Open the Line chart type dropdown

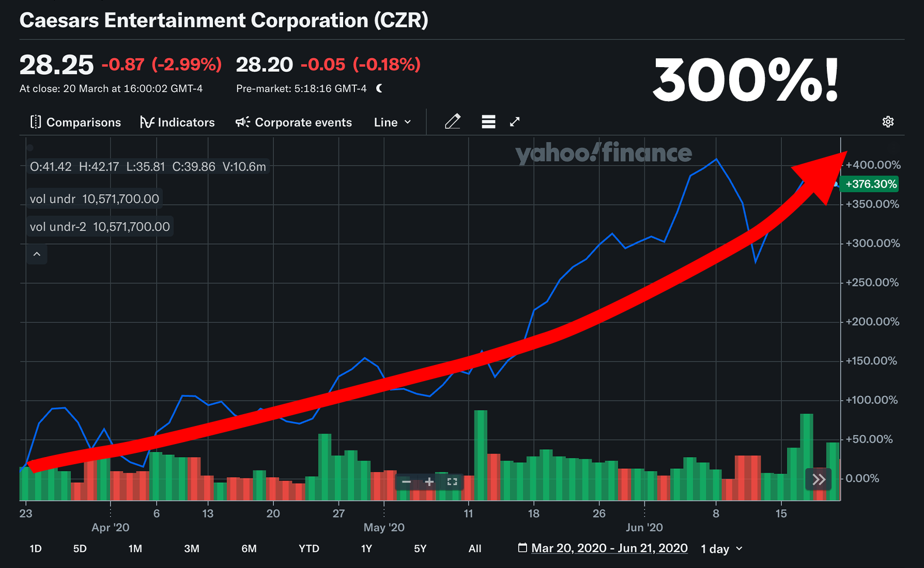pos(393,122)
